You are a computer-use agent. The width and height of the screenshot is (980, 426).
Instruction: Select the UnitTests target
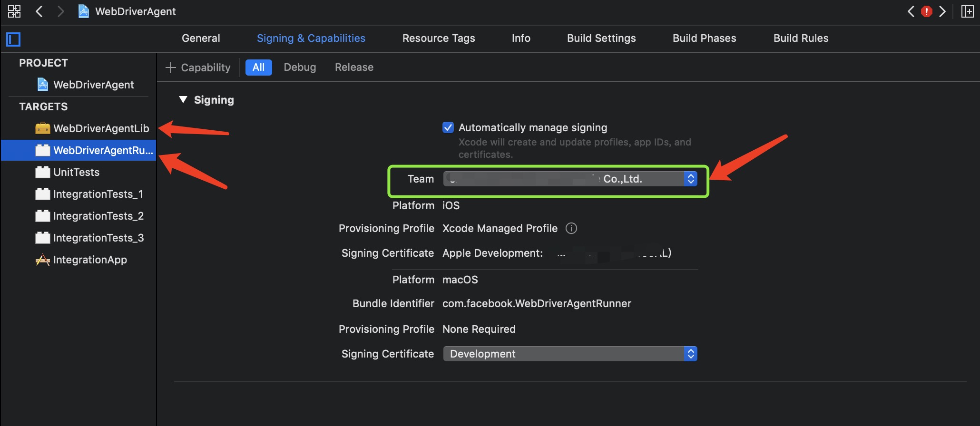coord(79,172)
